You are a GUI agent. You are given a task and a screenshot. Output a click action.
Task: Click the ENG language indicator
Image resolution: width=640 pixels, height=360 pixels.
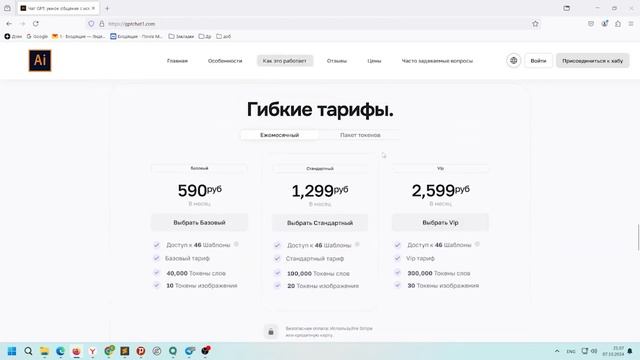(x=571, y=351)
